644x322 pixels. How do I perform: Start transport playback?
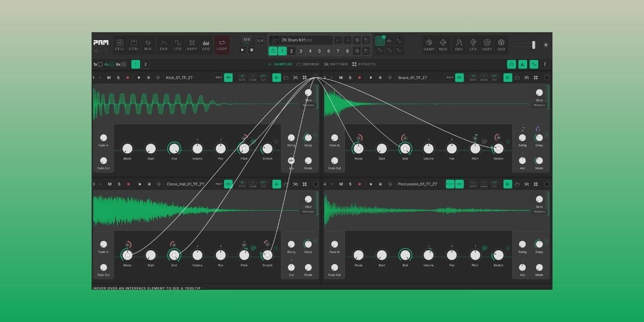tap(243, 50)
